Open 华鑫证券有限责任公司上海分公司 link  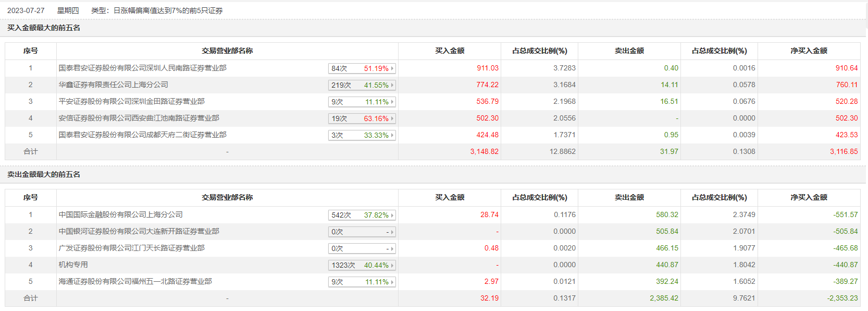pos(113,85)
